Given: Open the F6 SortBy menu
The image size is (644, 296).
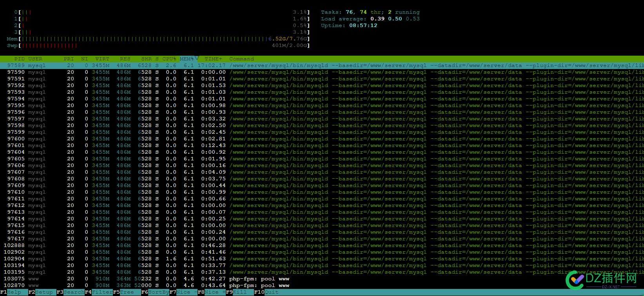Looking at the screenshot, I should tap(155, 292).
